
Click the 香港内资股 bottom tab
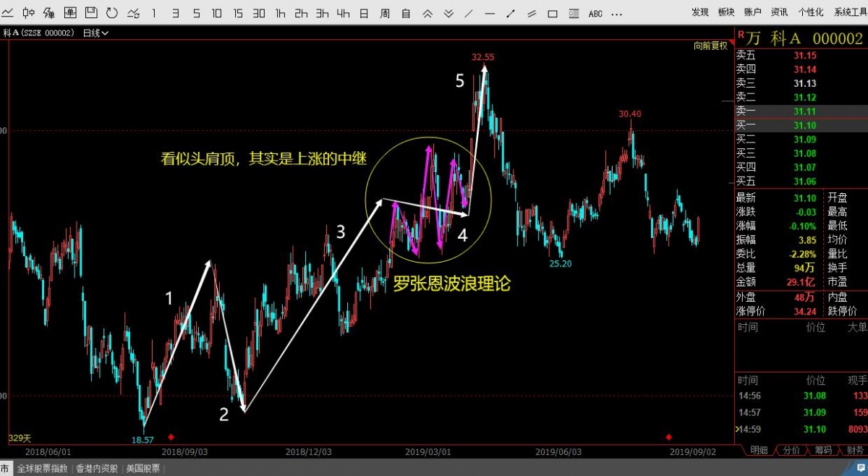click(x=97, y=469)
